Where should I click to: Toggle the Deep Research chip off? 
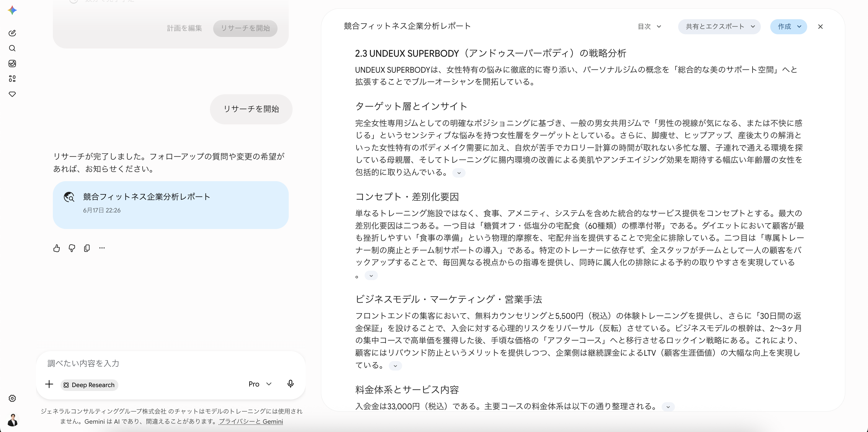pyautogui.click(x=89, y=385)
